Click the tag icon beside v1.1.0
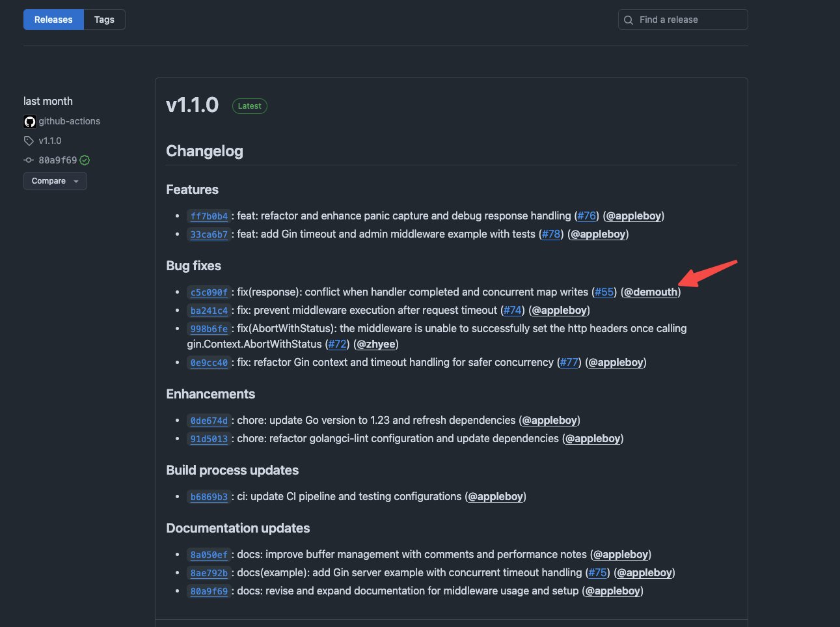The width and height of the screenshot is (840, 627). click(29, 141)
